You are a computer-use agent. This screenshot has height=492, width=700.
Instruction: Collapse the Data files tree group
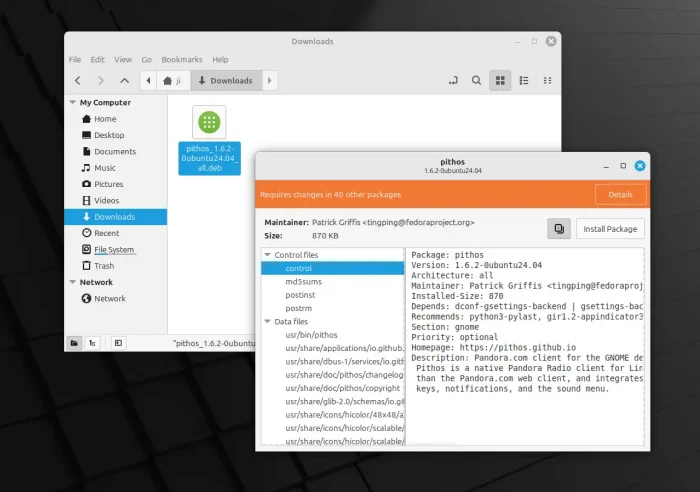coord(268,321)
